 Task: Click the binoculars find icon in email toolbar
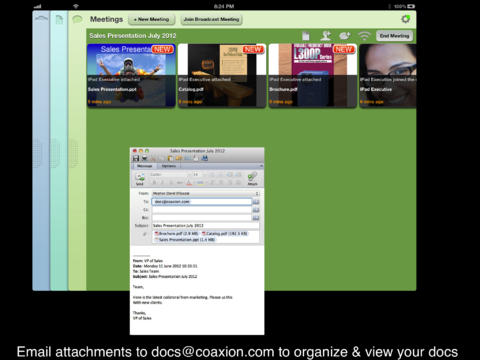coord(205,158)
